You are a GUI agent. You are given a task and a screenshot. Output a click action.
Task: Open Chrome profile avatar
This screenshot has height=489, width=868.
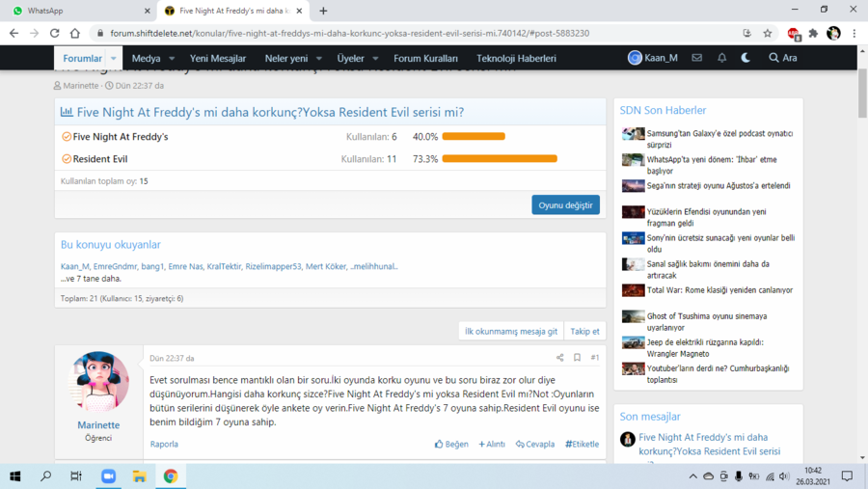click(833, 33)
